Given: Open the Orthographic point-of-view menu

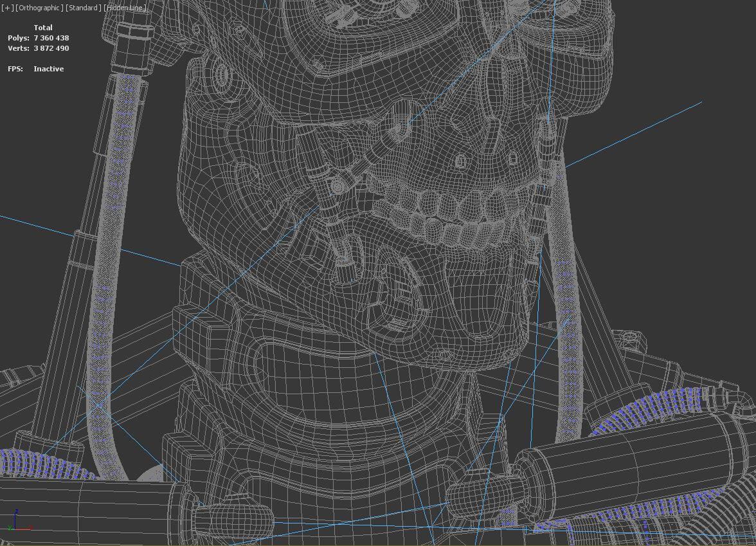Looking at the screenshot, I should [39, 8].
